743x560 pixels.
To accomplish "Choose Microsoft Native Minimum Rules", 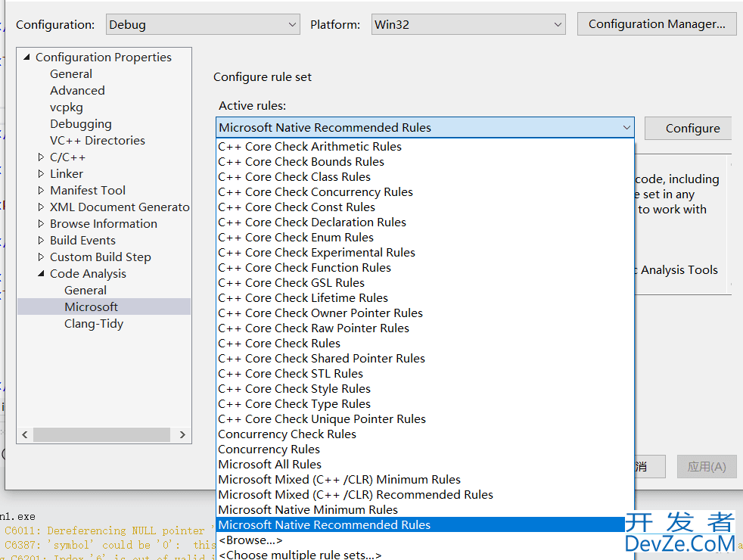I will (x=424, y=510).
